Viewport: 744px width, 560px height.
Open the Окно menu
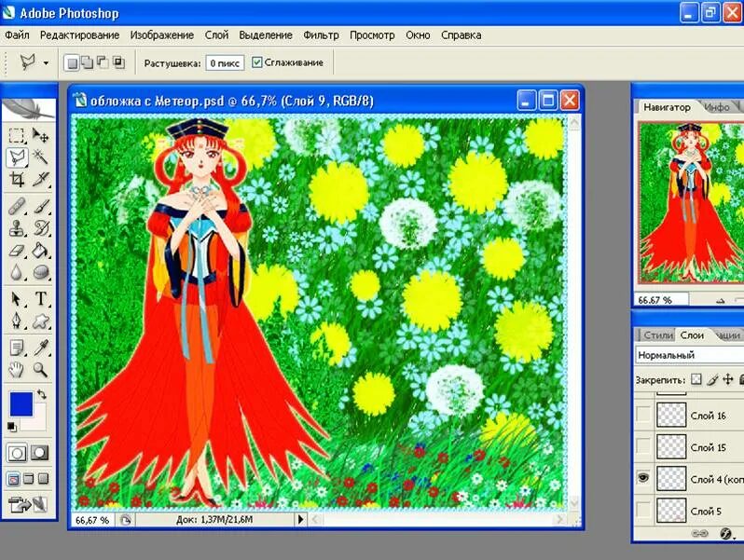pos(418,35)
